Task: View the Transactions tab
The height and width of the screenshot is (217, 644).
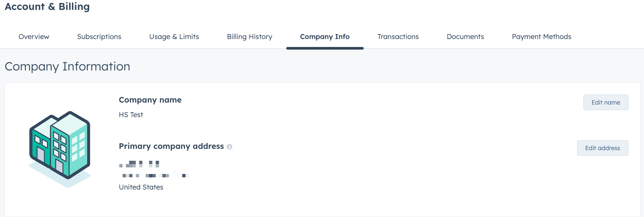Action: coord(398,37)
